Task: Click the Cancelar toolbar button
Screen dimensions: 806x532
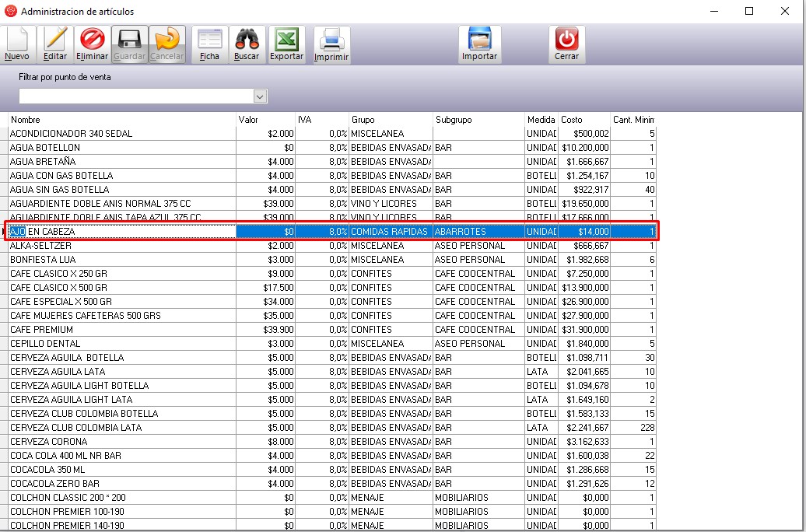Action: 166,44
